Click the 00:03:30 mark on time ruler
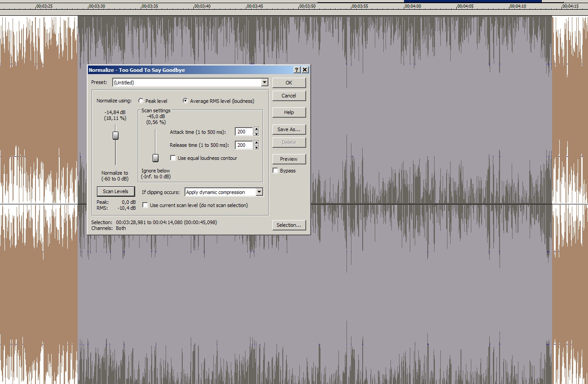 (97, 6)
